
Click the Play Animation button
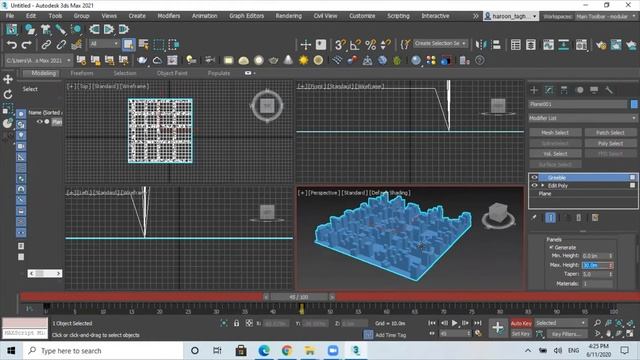coord(454,323)
